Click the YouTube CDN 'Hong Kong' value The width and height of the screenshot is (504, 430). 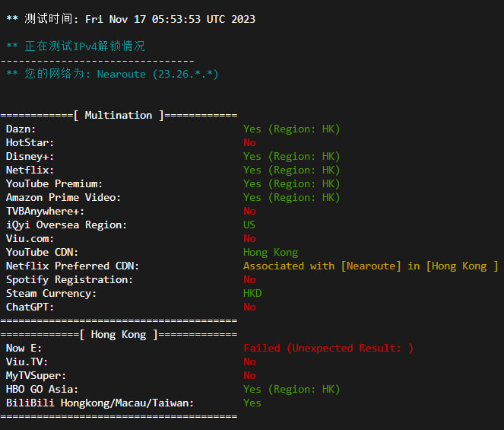(271, 252)
